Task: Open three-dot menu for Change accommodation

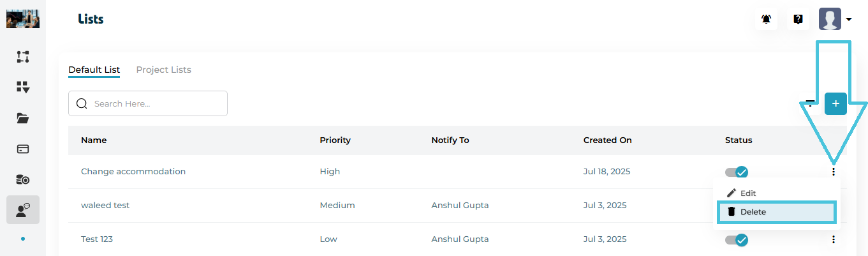Action: (x=834, y=172)
